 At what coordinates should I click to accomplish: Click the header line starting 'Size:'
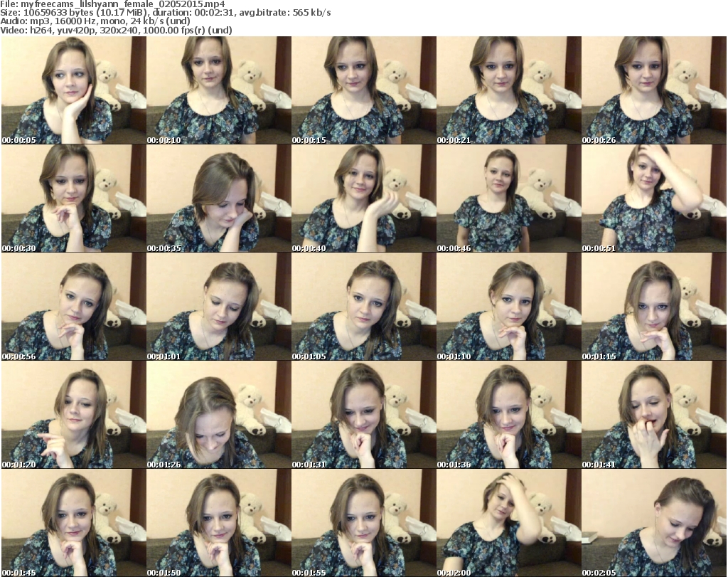(165, 13)
